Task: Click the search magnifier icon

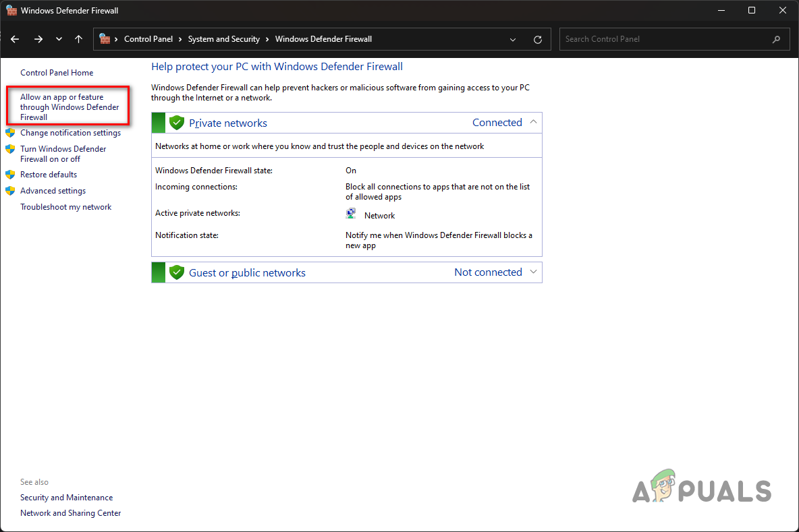Action: [x=776, y=38]
